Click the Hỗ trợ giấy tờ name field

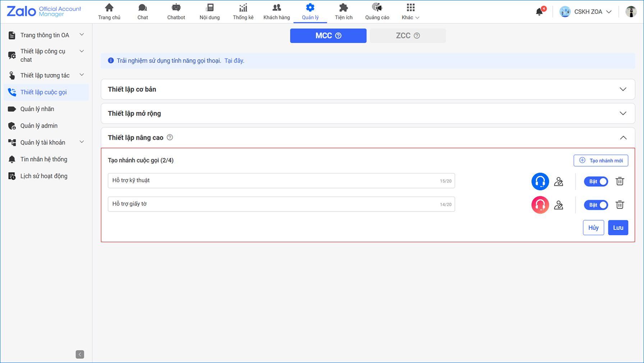[x=273, y=204]
